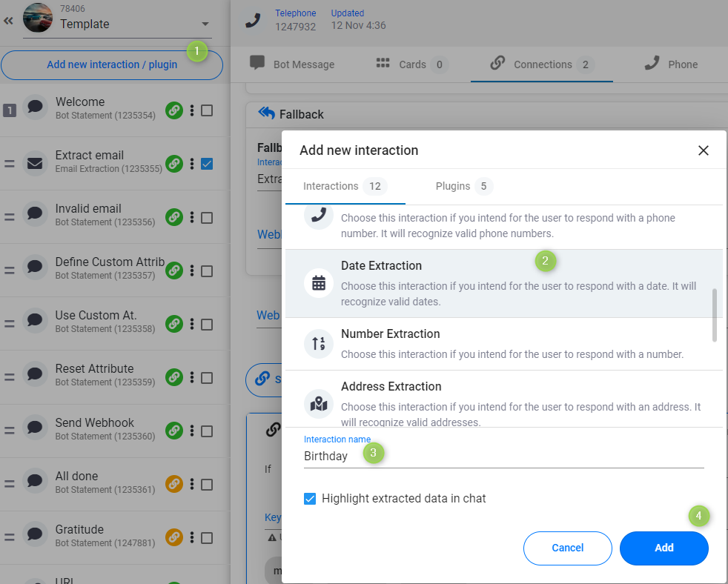The width and height of the screenshot is (728, 584).
Task: Open three-dot menu for Reset Attribute
Action: coord(192,377)
